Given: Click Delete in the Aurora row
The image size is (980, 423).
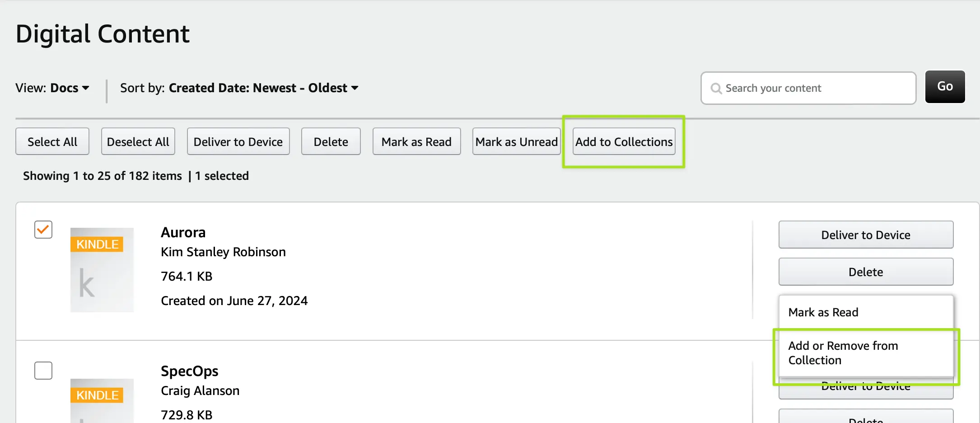Looking at the screenshot, I should (x=865, y=272).
